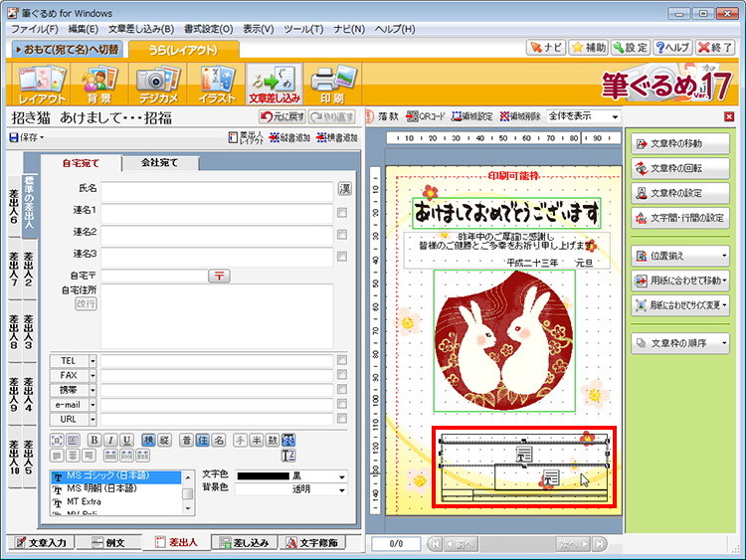Insert a QRコード
This screenshot has width=746, height=560.
click(426, 116)
